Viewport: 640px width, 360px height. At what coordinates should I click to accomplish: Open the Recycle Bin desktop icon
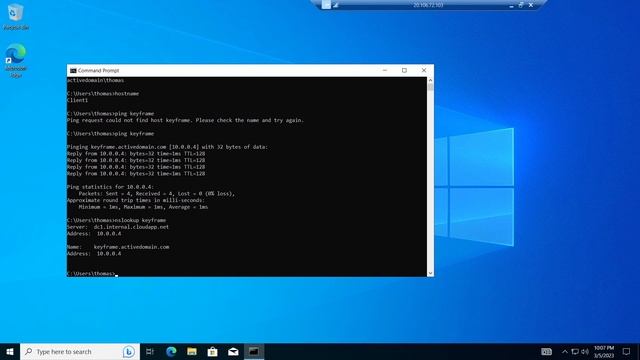pyautogui.click(x=16, y=16)
